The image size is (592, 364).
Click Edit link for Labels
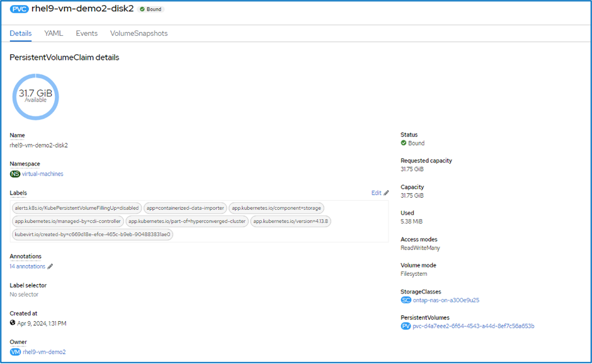(x=376, y=193)
